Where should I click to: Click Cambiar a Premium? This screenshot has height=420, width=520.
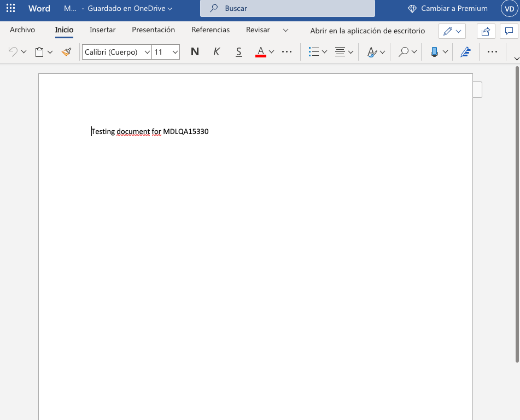click(x=454, y=8)
